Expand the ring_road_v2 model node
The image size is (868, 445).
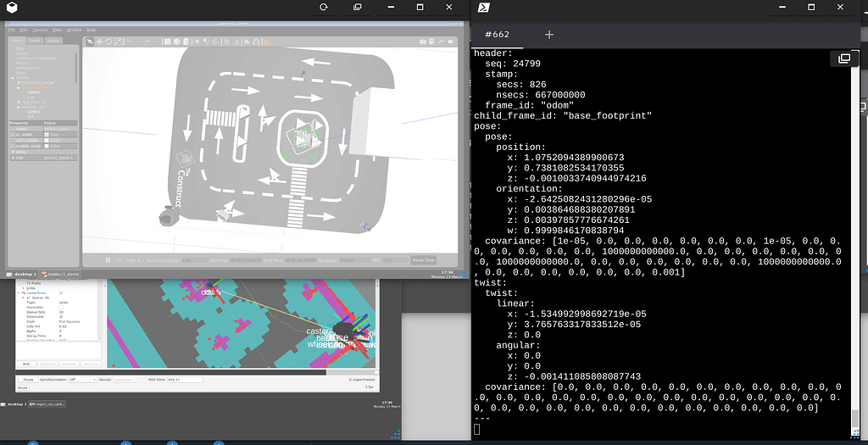(x=19, y=102)
